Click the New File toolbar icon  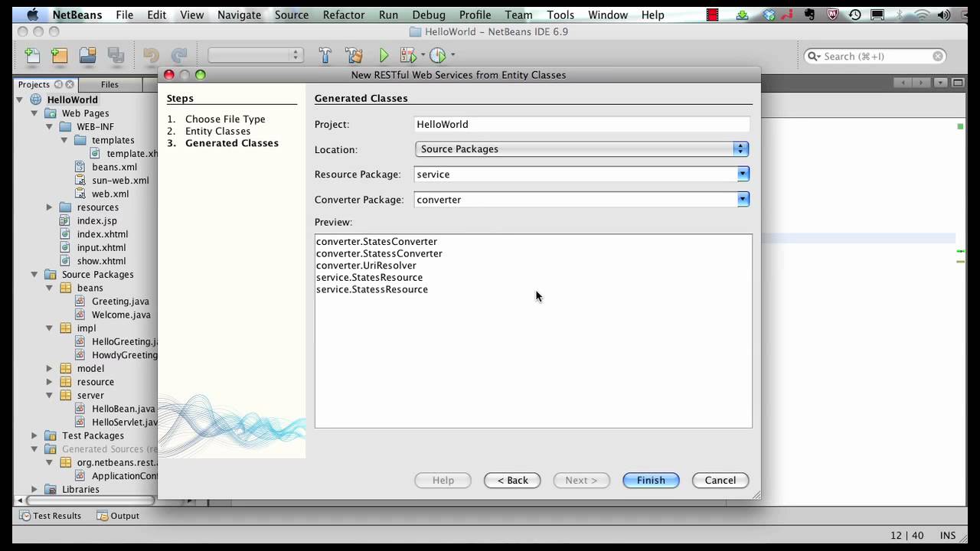(32, 55)
